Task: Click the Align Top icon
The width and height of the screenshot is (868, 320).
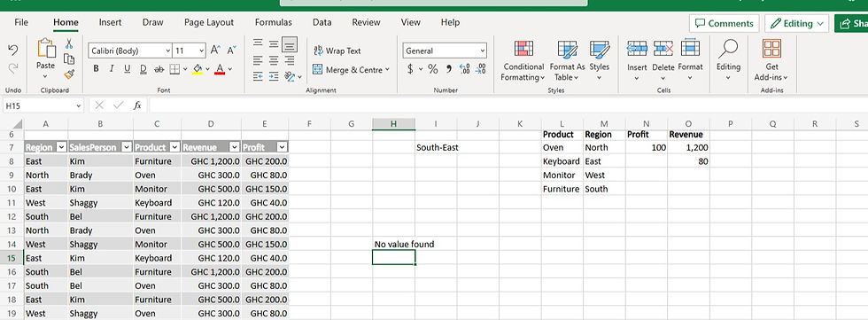Action: coord(258,43)
